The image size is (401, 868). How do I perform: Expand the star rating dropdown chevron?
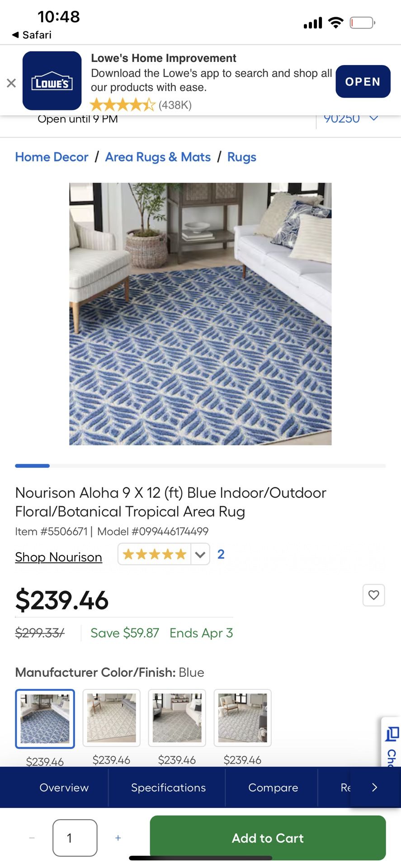[200, 554]
